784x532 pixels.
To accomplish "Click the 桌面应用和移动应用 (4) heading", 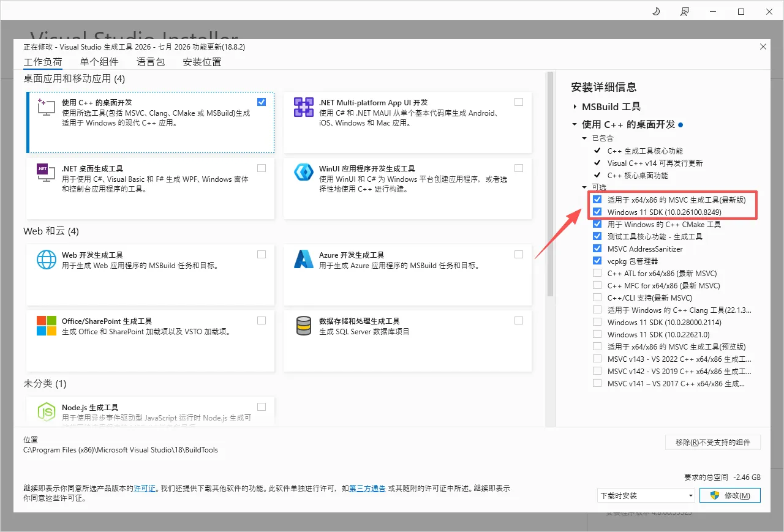I will [74, 79].
